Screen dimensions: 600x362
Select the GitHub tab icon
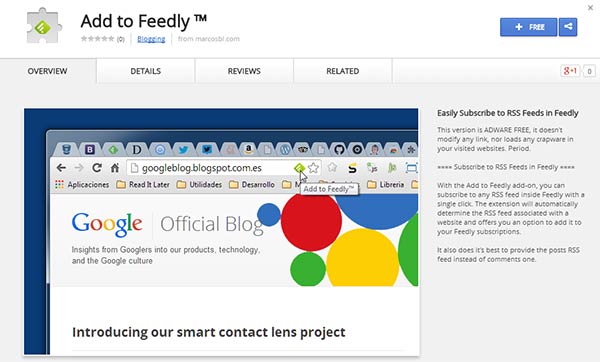click(339, 149)
